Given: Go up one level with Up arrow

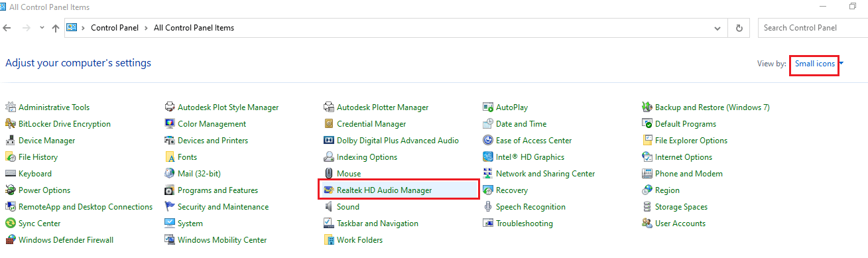Looking at the screenshot, I should 56,28.
